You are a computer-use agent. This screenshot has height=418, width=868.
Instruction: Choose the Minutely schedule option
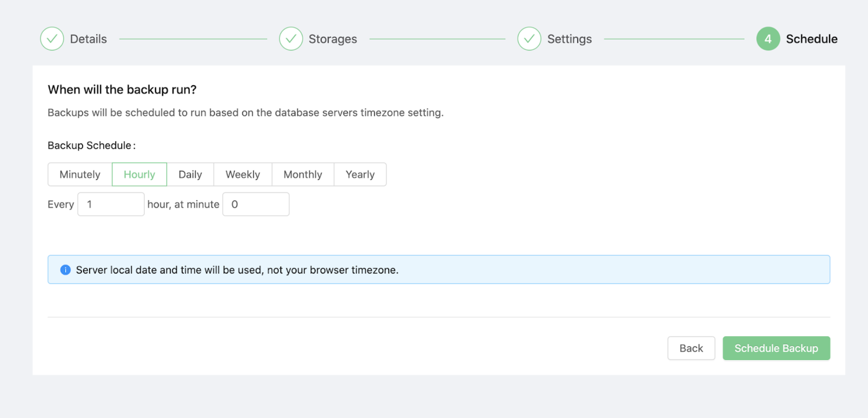click(x=80, y=175)
